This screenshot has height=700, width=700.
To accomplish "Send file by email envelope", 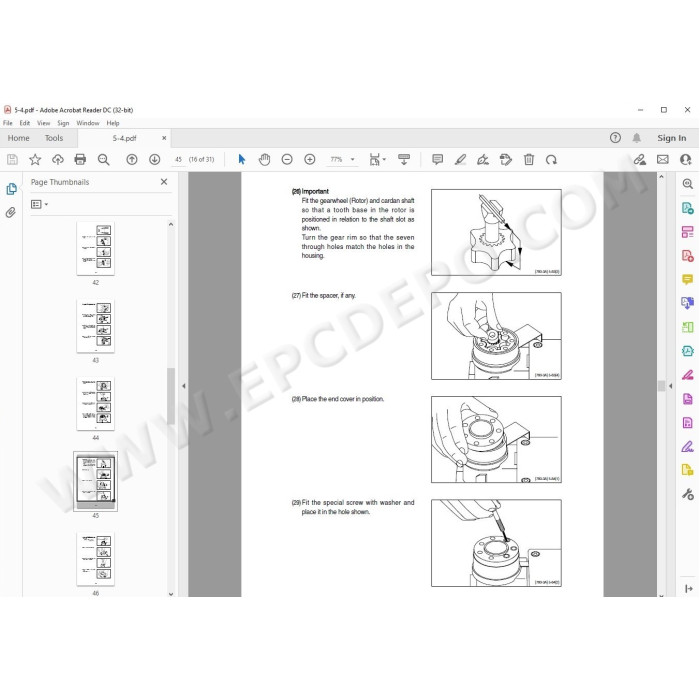I will pos(662,159).
